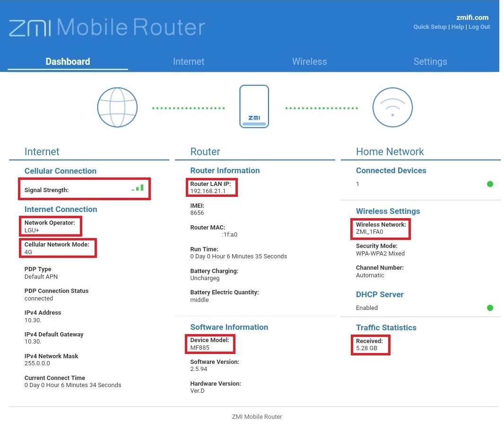504x424 pixels.
Task: Click the PDP Connection Status 'connected' value
Action: click(39, 298)
